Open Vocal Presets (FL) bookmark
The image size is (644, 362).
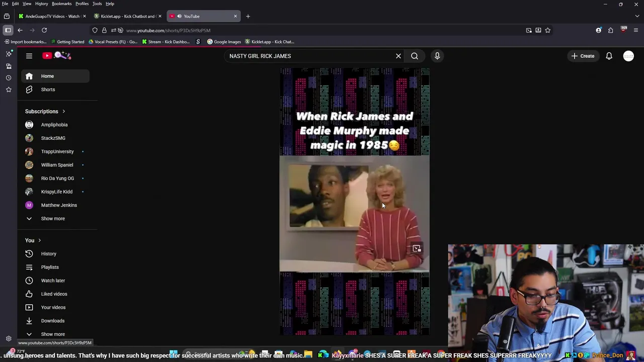tap(113, 42)
